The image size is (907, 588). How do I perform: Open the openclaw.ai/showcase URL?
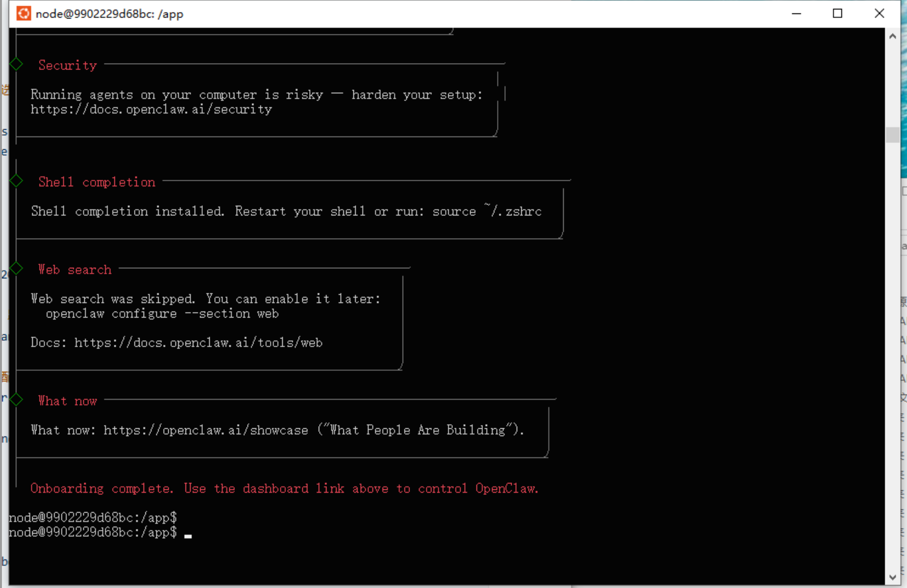pos(204,430)
